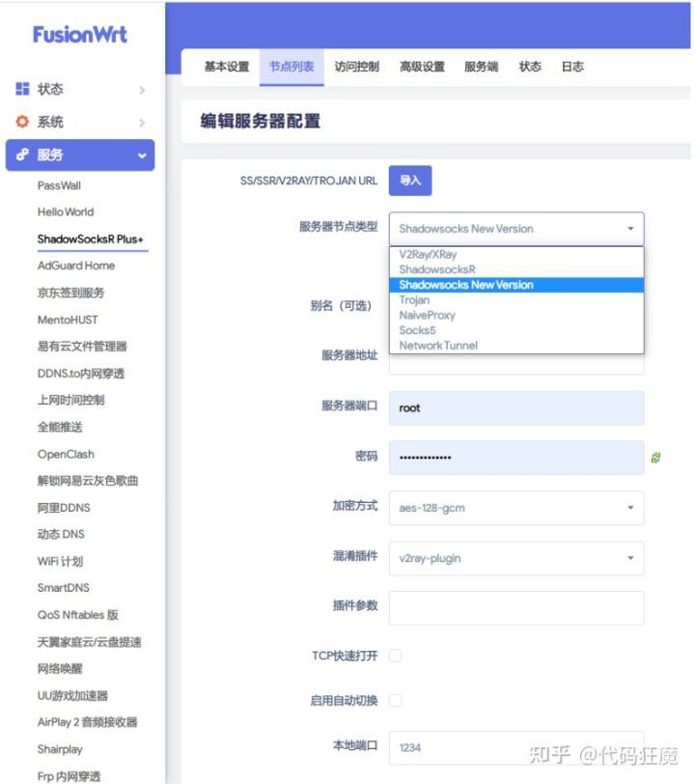Screen dimensions: 695x784
Task: Click the 系统 gear icon
Action: click(x=22, y=122)
